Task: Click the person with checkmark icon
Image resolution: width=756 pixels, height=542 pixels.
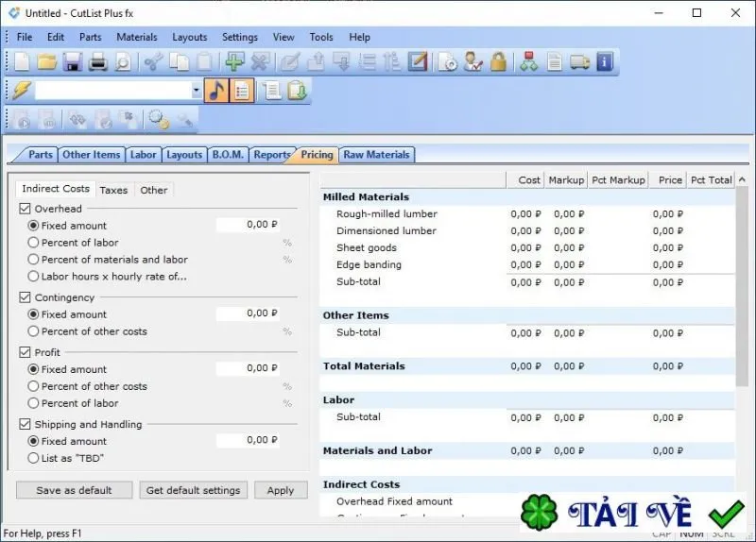Action: point(473,62)
